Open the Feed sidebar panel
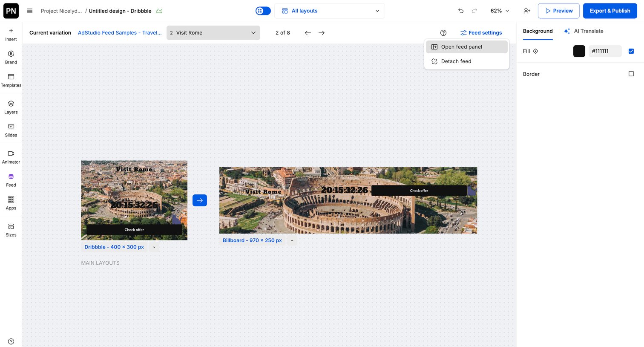The width and height of the screenshot is (644, 347). point(11,180)
